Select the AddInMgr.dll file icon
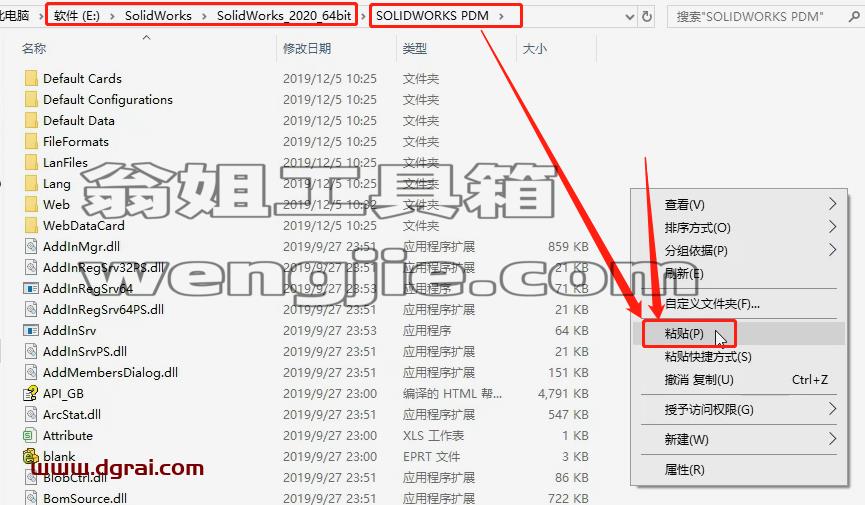This screenshot has height=505, width=865. 31,246
